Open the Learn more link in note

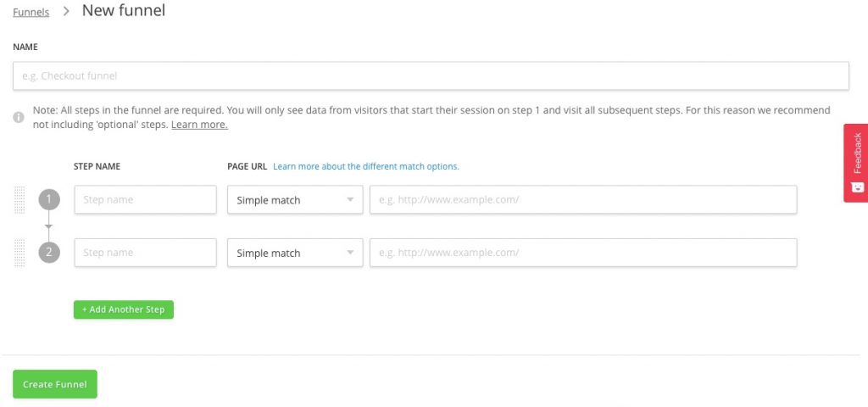click(x=199, y=125)
